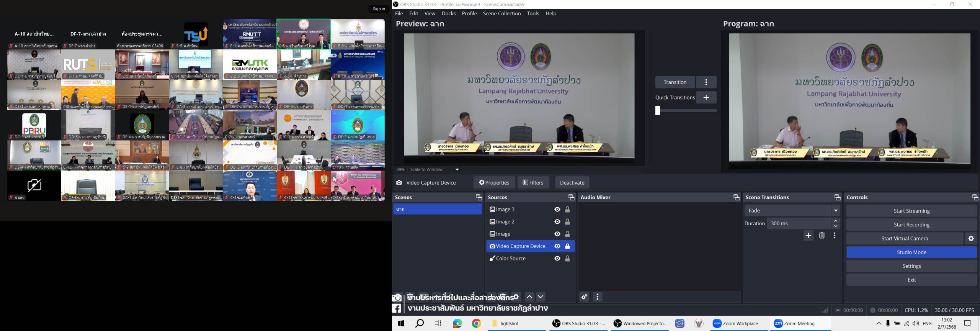Screen dimensions: 980x331
Task: Delete scene transition trash icon
Action: (822, 236)
